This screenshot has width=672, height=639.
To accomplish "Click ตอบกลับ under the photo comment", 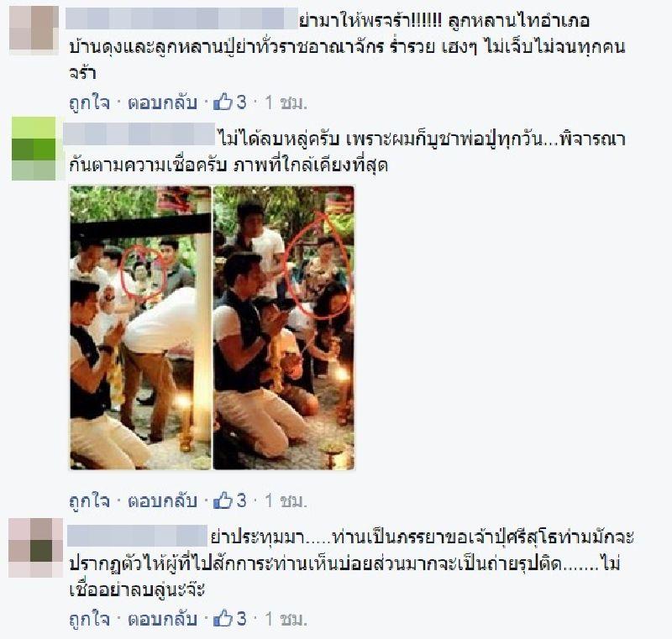I will pos(162,500).
